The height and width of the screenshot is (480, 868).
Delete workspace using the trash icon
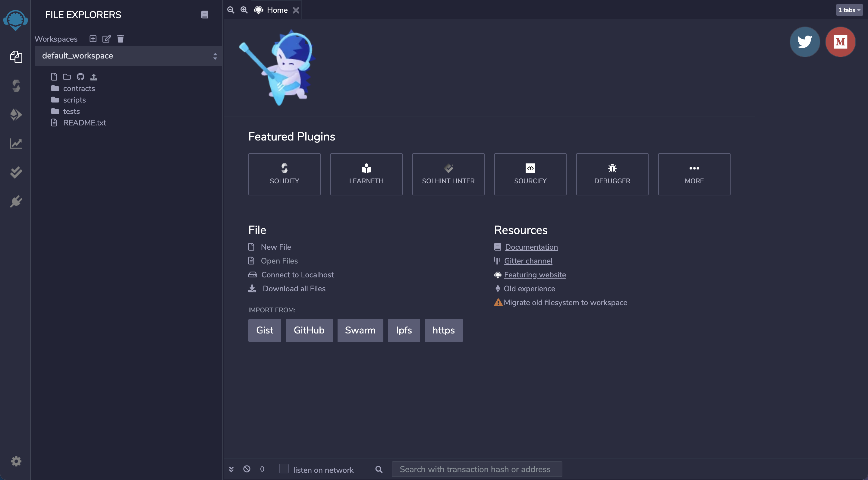tap(121, 39)
